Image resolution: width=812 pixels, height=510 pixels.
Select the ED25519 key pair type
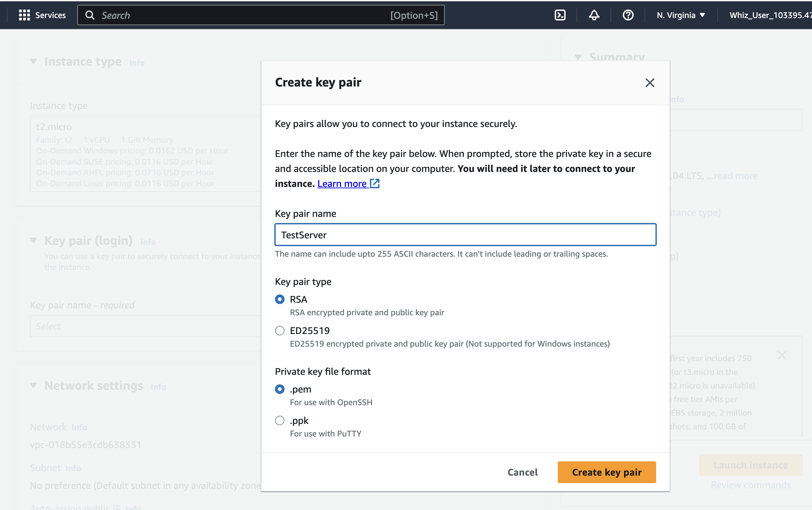280,331
